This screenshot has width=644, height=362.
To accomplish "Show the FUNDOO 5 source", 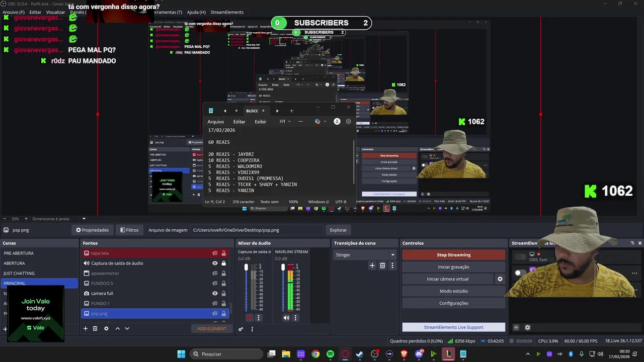I will (215, 283).
